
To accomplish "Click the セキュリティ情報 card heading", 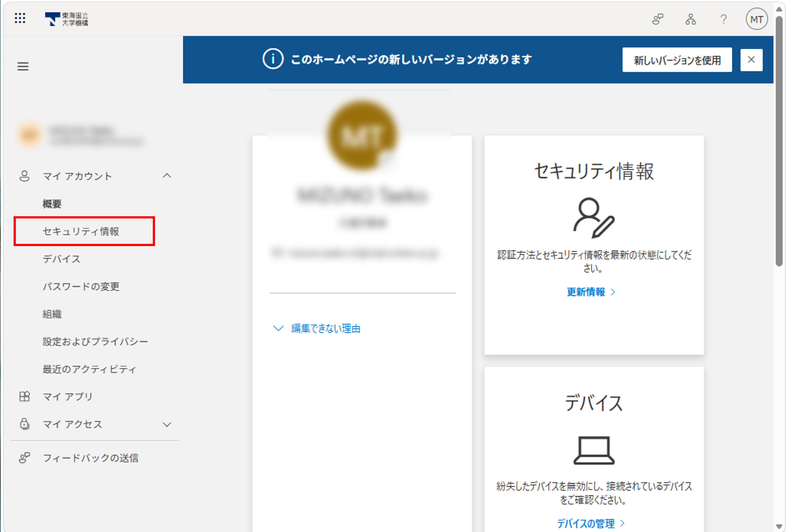I will pos(594,171).
